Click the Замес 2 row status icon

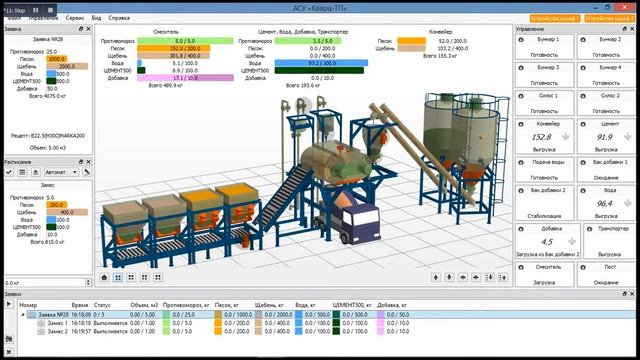click(41, 331)
